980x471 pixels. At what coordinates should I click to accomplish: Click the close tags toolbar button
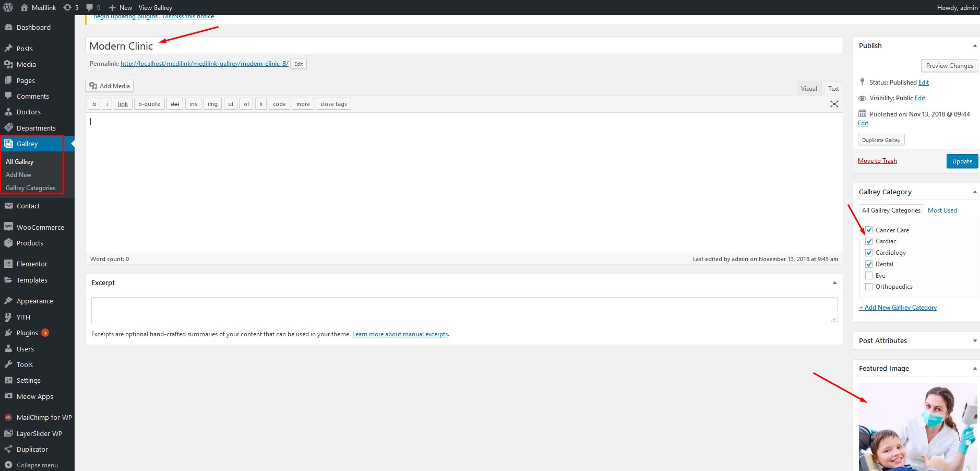pos(333,104)
